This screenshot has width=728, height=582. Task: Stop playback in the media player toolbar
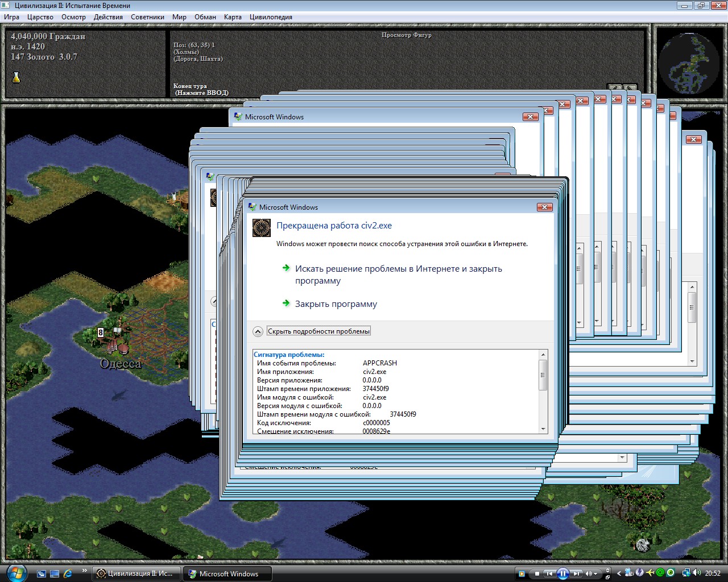point(536,573)
